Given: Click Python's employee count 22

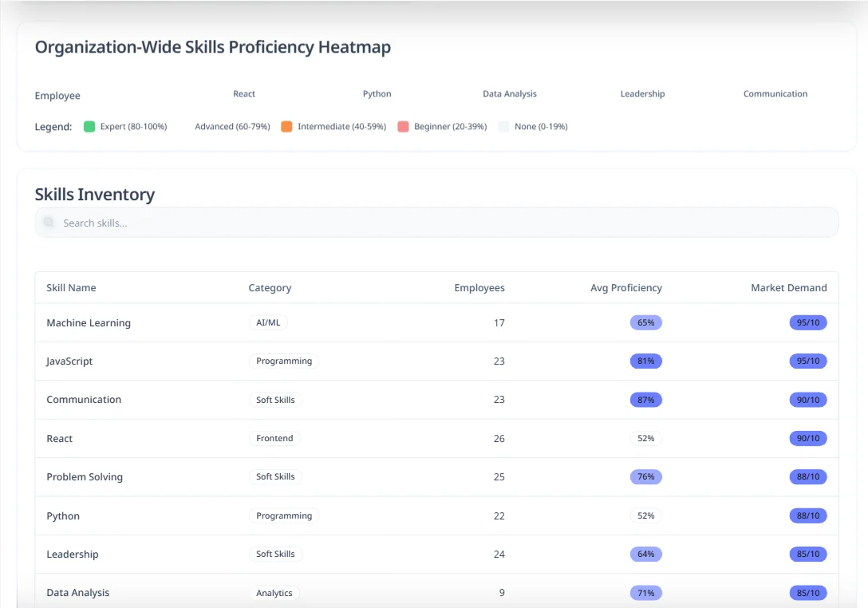Looking at the screenshot, I should (499, 515).
